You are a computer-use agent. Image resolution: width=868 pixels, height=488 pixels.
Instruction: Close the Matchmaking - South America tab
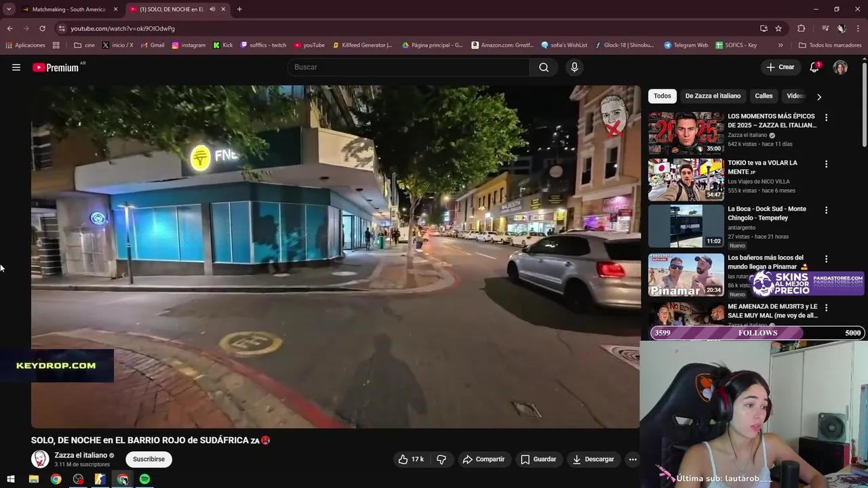pyautogui.click(x=115, y=9)
